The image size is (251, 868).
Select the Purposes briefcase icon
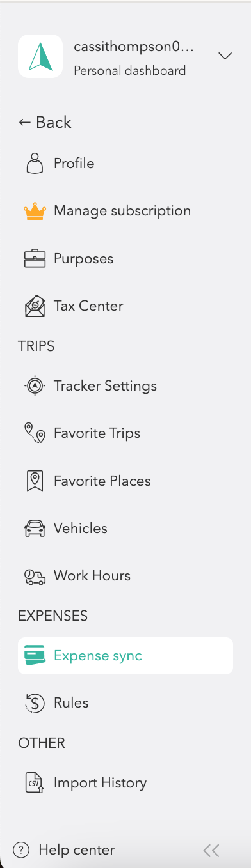point(35,259)
